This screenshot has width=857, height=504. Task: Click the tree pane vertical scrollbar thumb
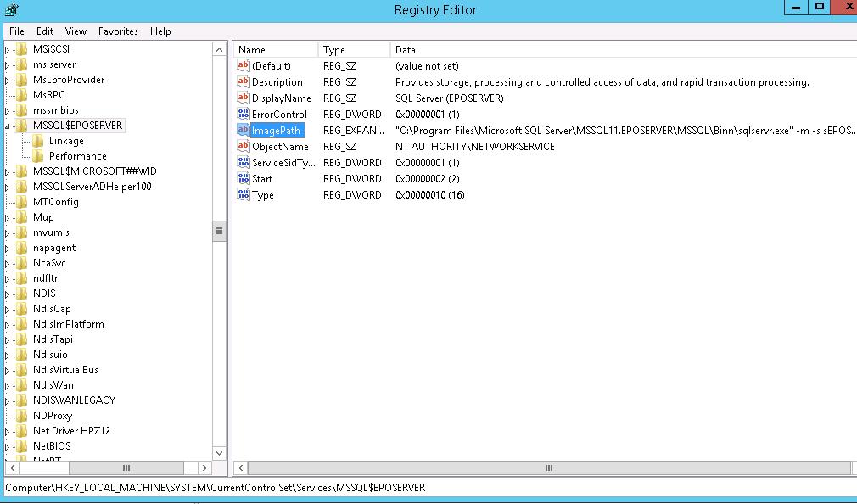219,231
